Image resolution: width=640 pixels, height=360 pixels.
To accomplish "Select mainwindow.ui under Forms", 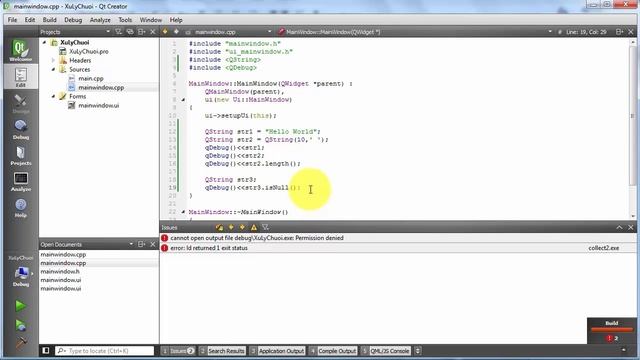I will point(98,105).
